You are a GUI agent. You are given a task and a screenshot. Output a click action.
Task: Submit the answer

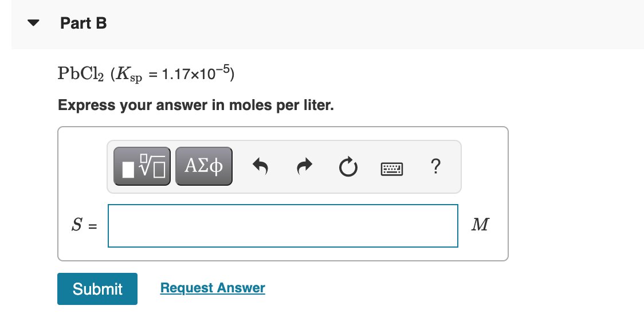click(x=97, y=289)
